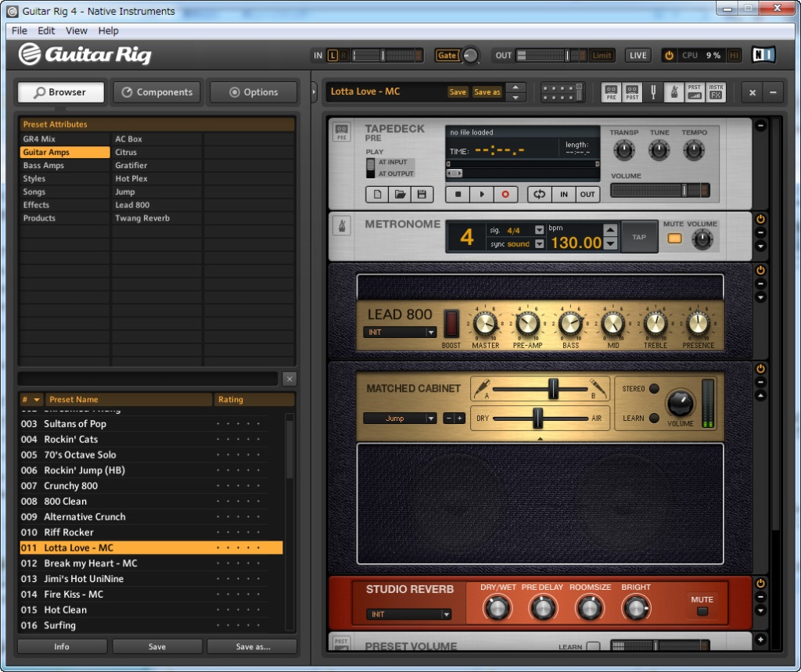Show the Preset Volume module icon

click(x=695, y=92)
